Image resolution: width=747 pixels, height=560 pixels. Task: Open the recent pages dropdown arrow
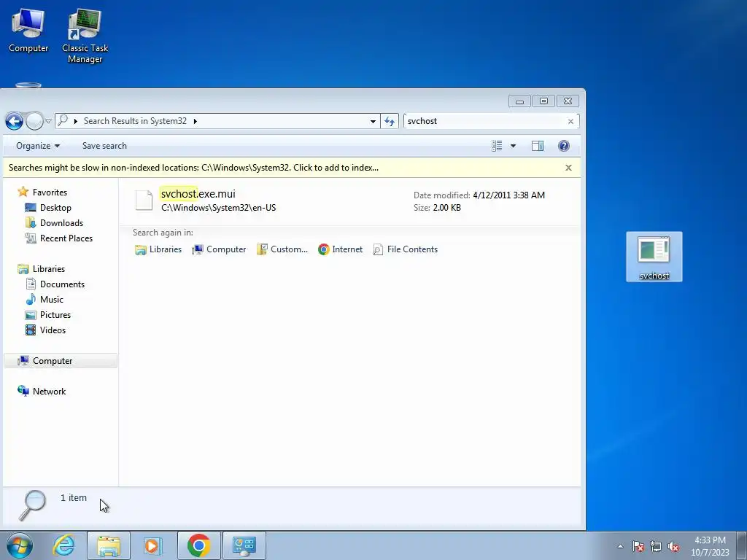pos(49,122)
